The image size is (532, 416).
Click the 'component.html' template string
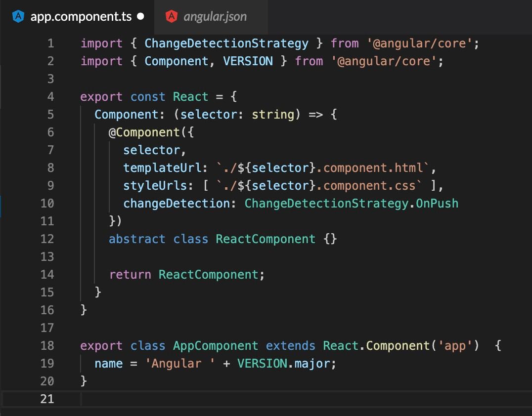373,168
